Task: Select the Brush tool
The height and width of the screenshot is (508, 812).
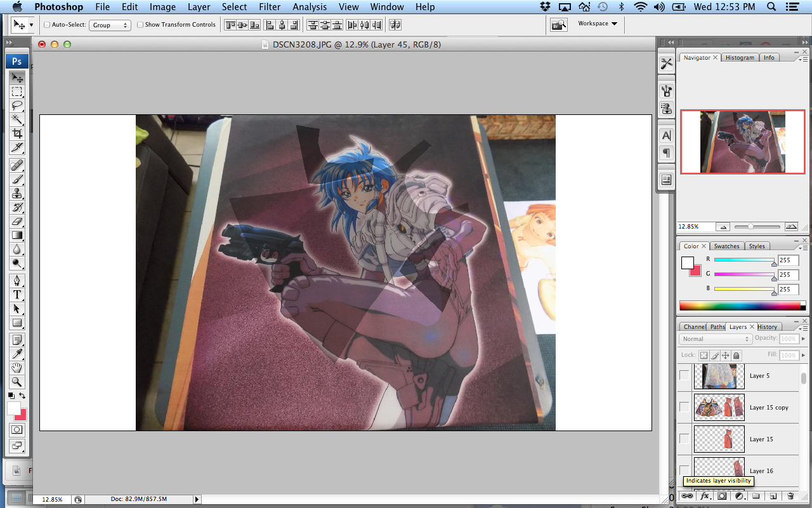Action: [x=17, y=180]
